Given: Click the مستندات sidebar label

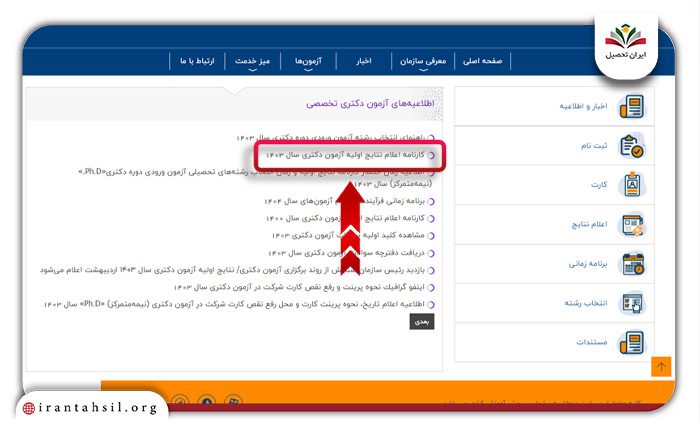Looking at the screenshot, I should click(592, 342).
